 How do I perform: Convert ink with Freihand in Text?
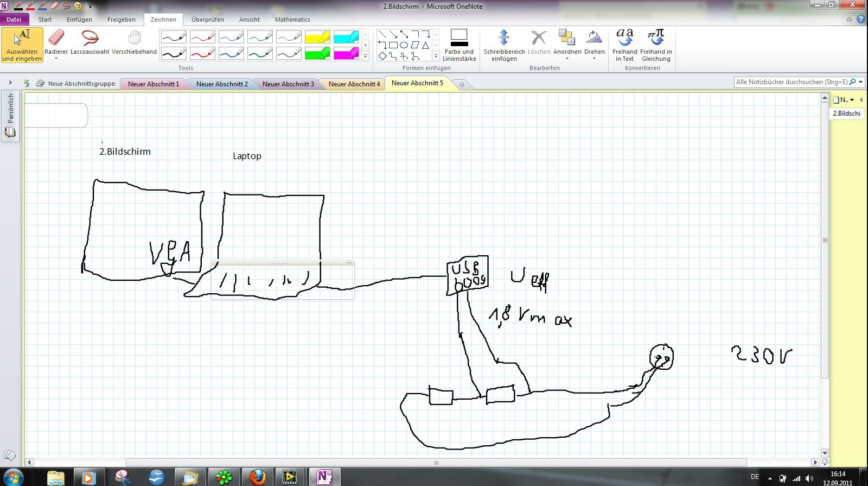click(625, 46)
